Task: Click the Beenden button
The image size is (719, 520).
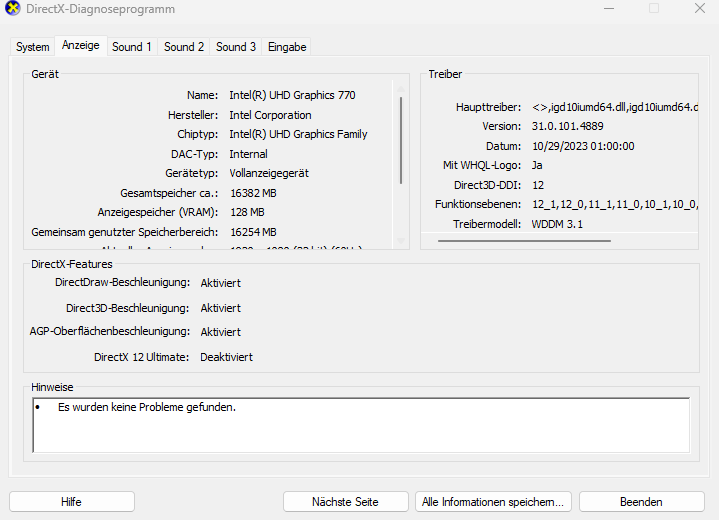Action: pos(641,502)
